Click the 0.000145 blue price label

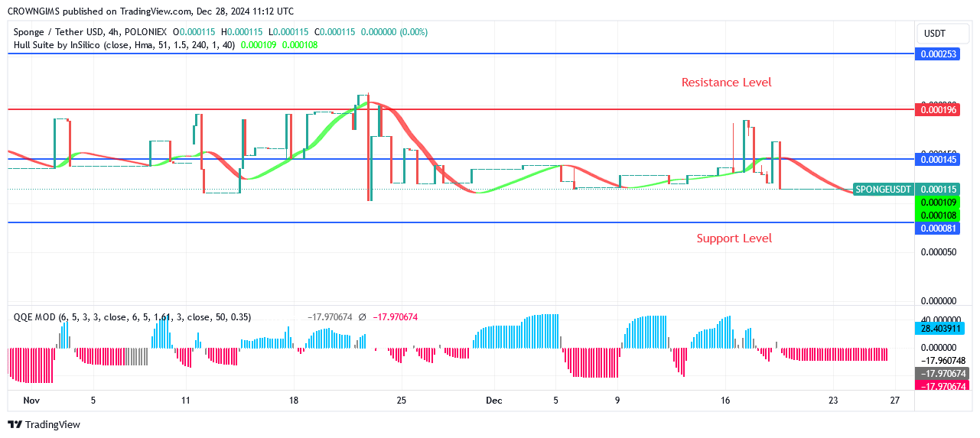click(x=937, y=159)
